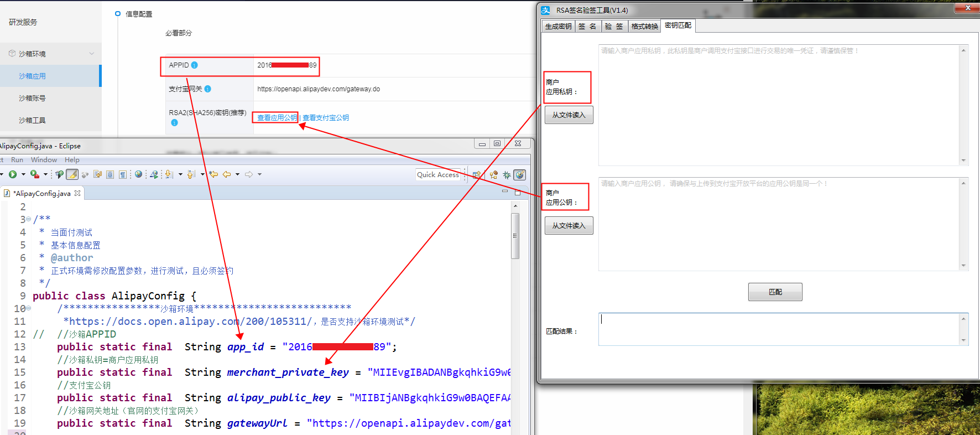
Task: Minimize the Eclipse editor pane
Action: click(504, 191)
